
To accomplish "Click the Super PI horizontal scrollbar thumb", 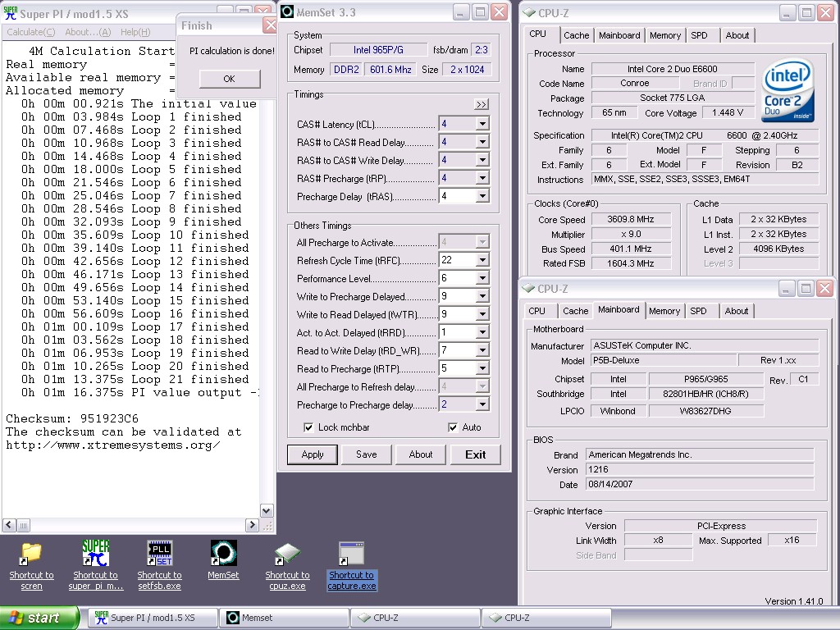I will coord(24,526).
